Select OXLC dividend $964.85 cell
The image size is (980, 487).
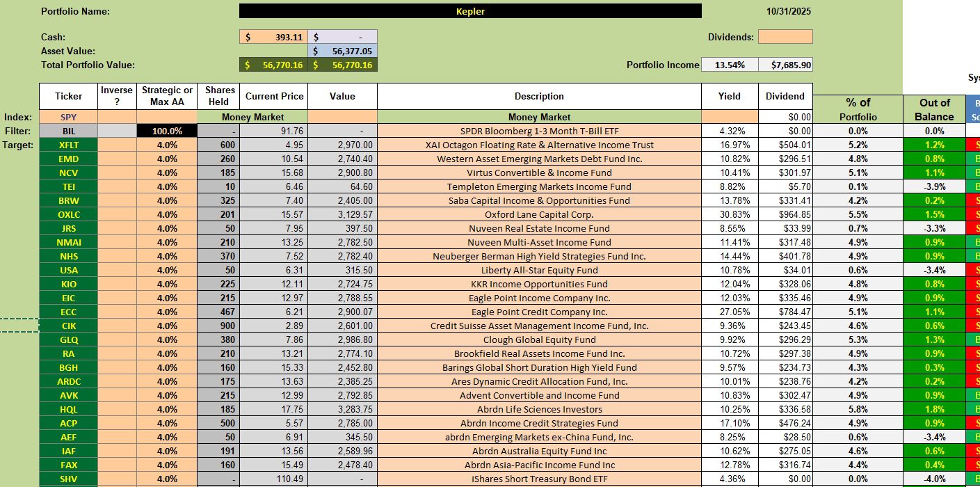pyautogui.click(x=785, y=214)
